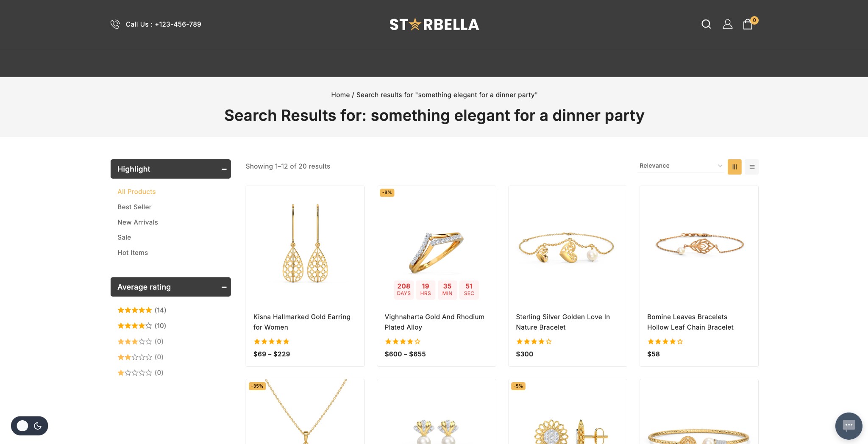Switch to list view layout

(x=752, y=167)
